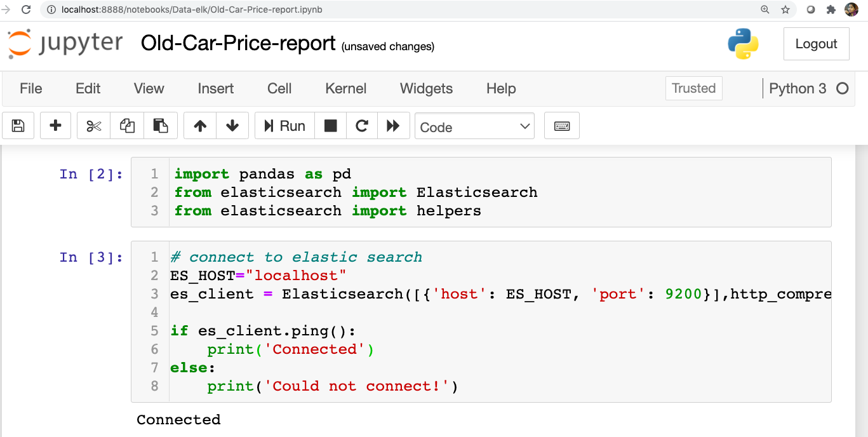Click the 'import Elasticsearch' code line
This screenshot has height=437, width=868.
356,192
